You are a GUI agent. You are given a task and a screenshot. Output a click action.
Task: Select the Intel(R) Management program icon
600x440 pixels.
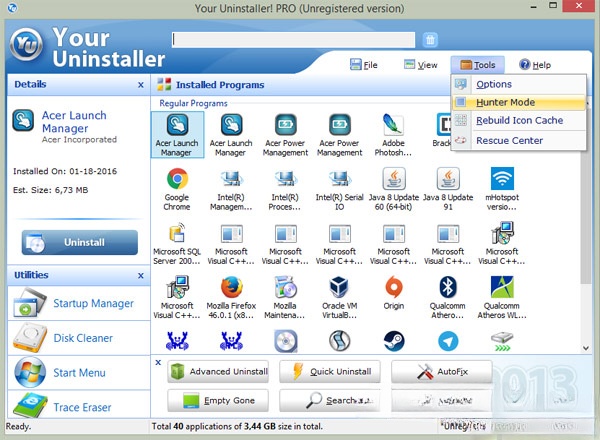(x=231, y=189)
